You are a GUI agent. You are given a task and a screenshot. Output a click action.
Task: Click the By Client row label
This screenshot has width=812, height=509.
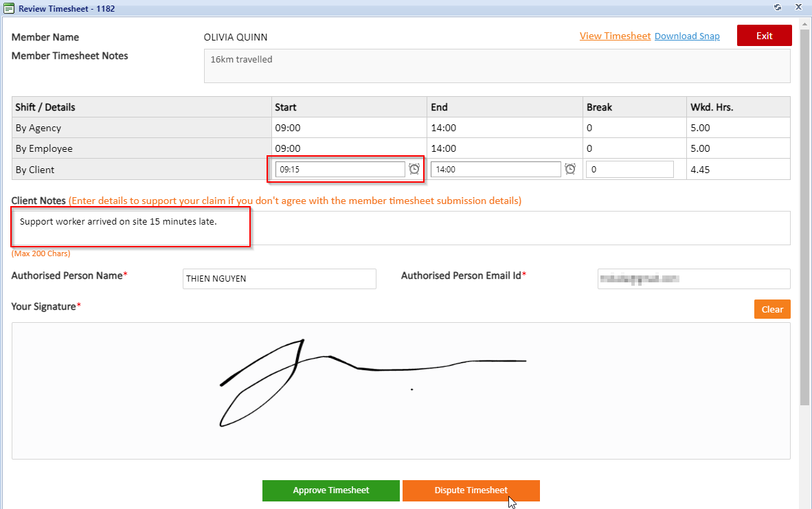coord(35,170)
